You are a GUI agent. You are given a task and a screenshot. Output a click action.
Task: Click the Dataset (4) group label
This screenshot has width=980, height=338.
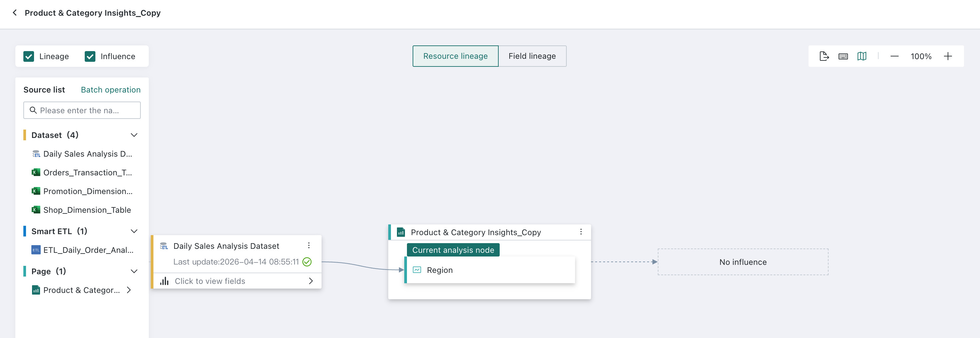pos(55,135)
